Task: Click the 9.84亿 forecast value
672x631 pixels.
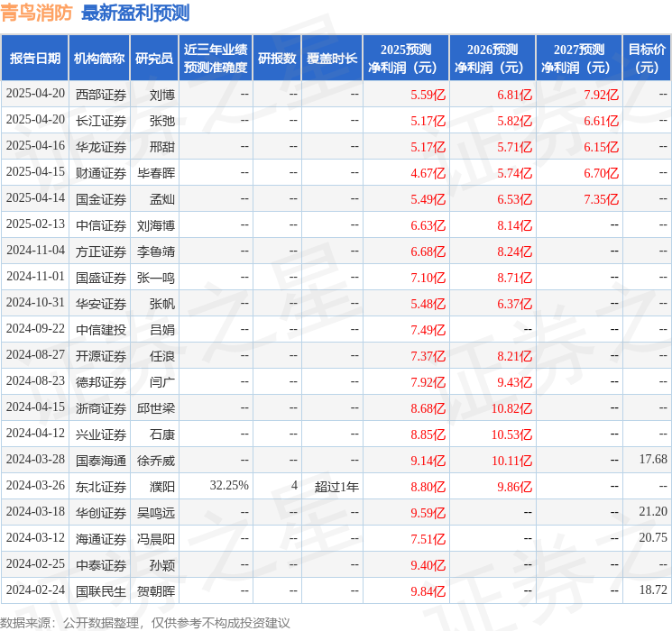Action: (428, 591)
